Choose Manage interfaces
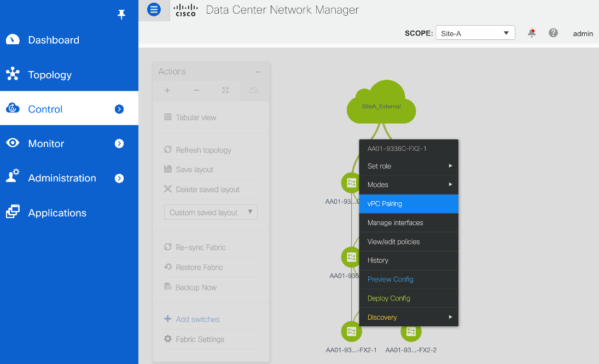 409,223
